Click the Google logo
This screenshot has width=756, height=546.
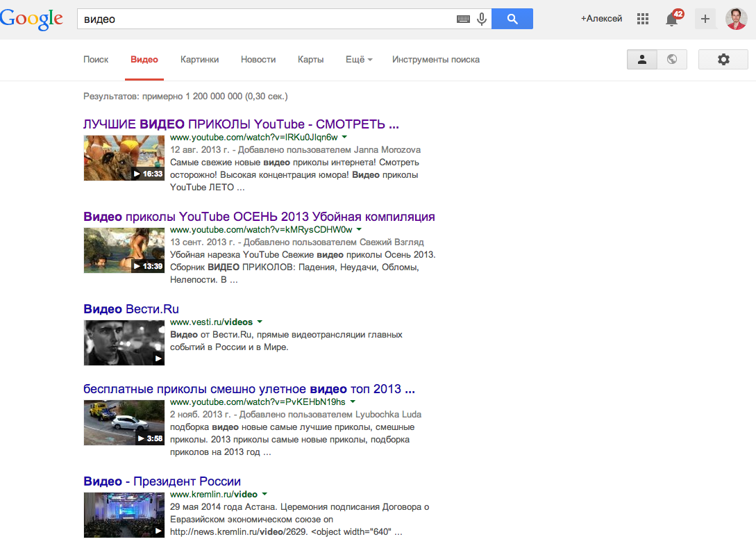pos(31,19)
